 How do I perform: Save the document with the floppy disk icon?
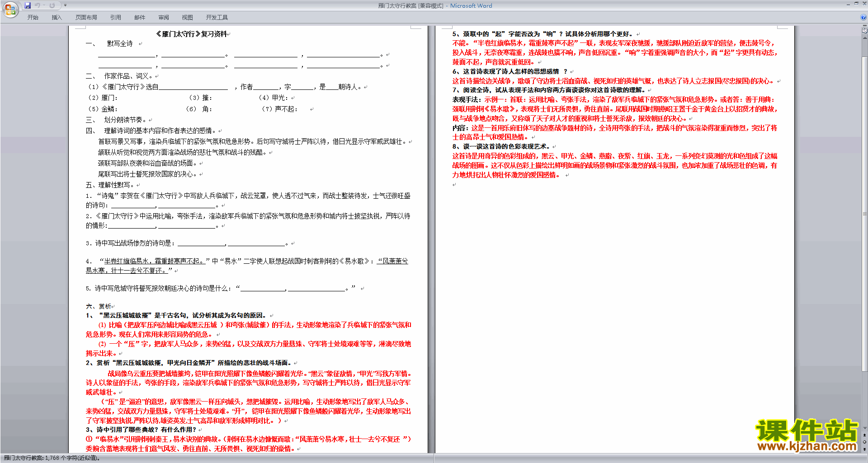pos(28,5)
